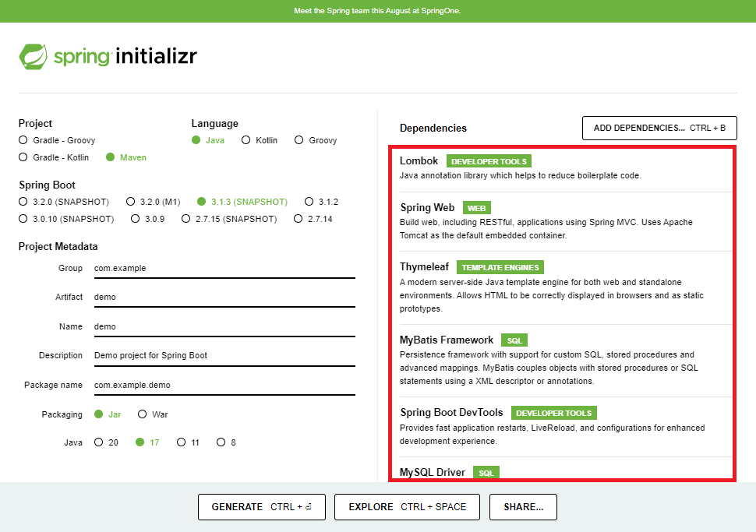Choose Spring Boot 2.7.14
The width and height of the screenshot is (756, 532).
click(313, 219)
